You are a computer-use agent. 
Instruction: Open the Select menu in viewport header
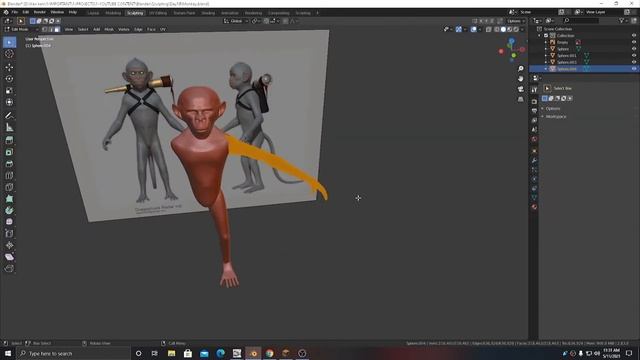[x=83, y=29]
